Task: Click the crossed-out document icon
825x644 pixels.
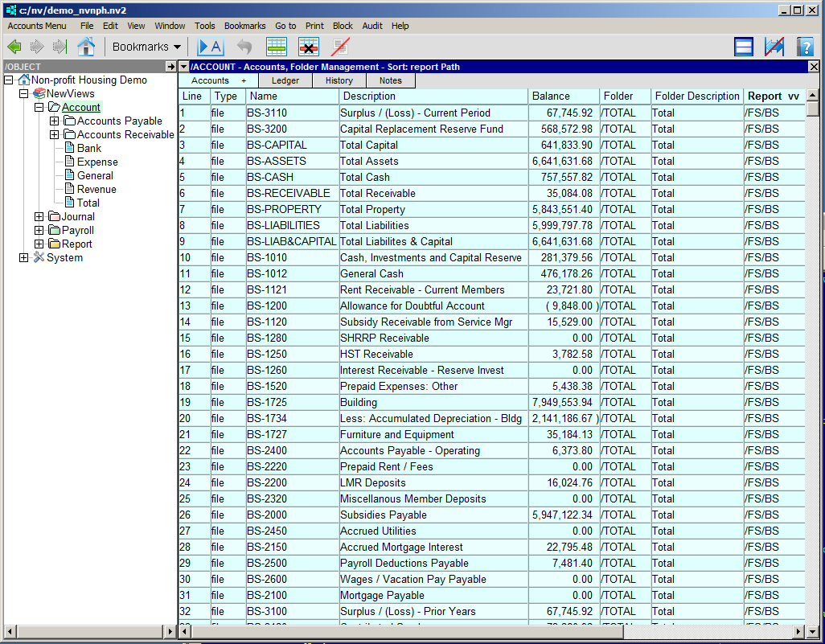Action: pyautogui.click(x=340, y=47)
